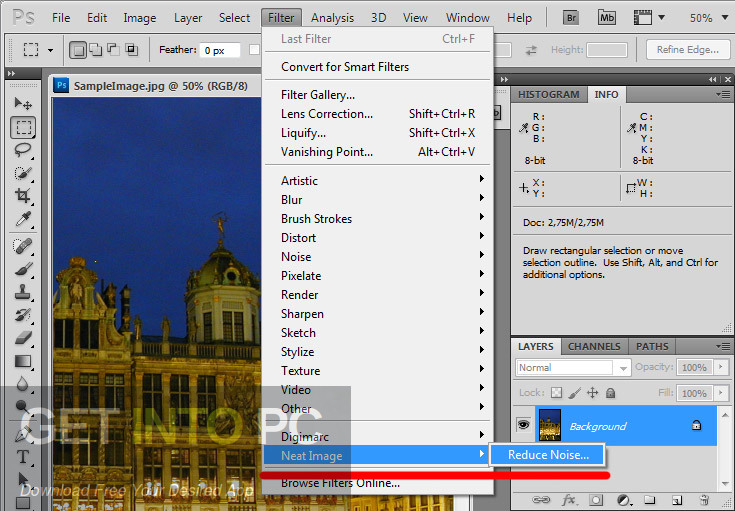This screenshot has height=511, width=735.
Task: Launch Mini Bridge from the Mb icon
Action: (607, 18)
